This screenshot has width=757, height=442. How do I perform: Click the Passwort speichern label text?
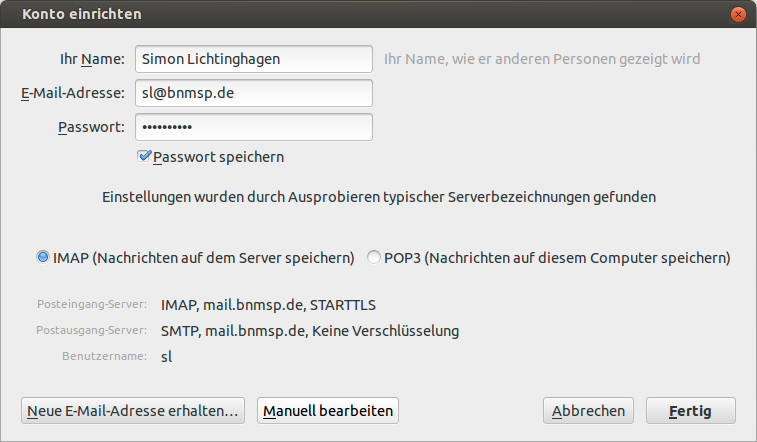click(x=218, y=157)
